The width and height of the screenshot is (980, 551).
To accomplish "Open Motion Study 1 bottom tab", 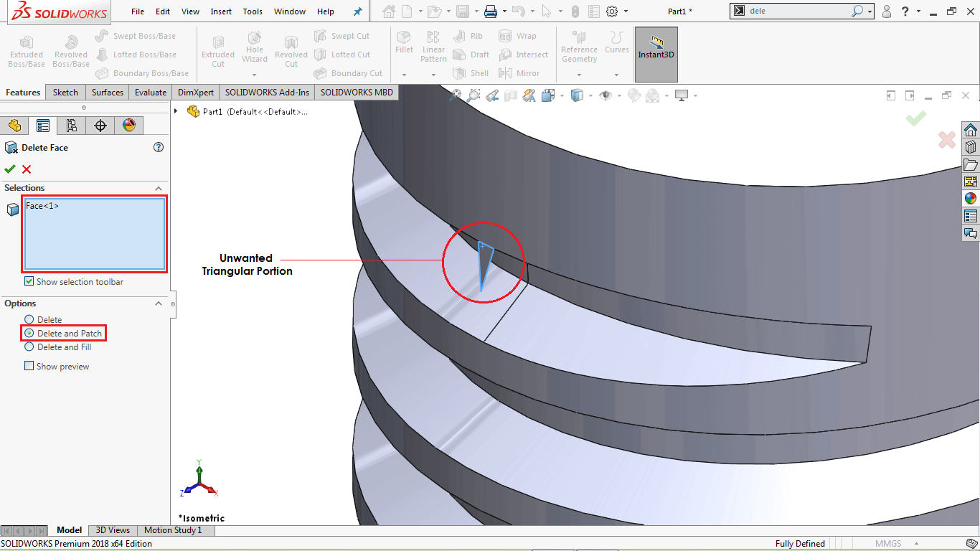I will coord(173,530).
